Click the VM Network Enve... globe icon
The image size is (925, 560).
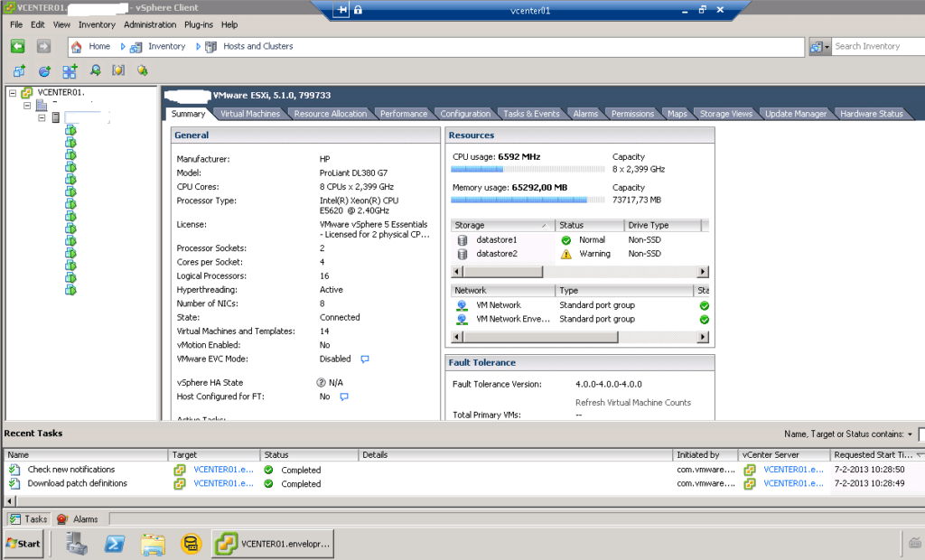(462, 319)
